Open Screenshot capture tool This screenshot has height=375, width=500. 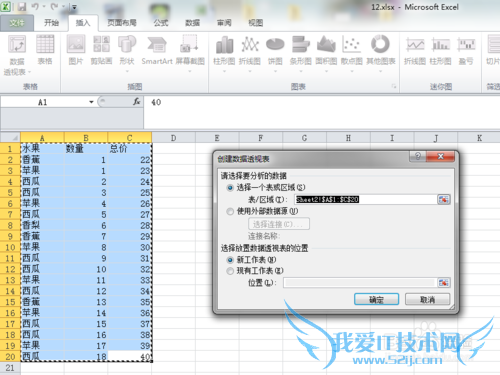pyautogui.click(x=189, y=45)
